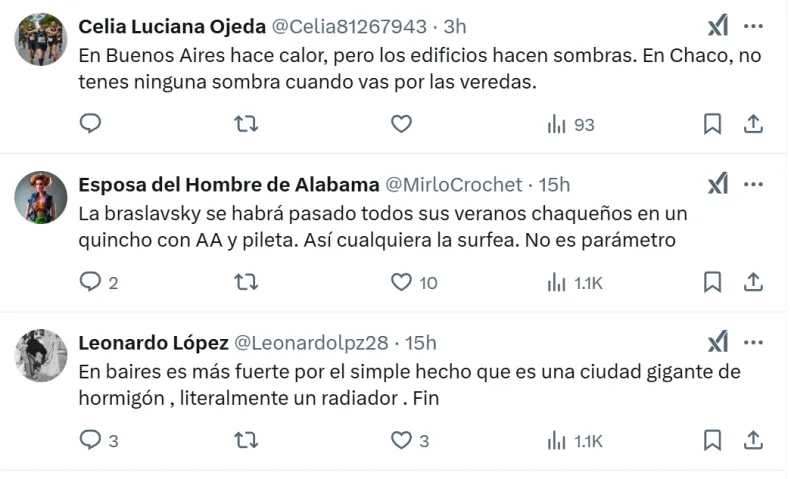The image size is (790, 479).
Task: Share Celia Luciana Ojeda's tweet
Action: pos(754,124)
